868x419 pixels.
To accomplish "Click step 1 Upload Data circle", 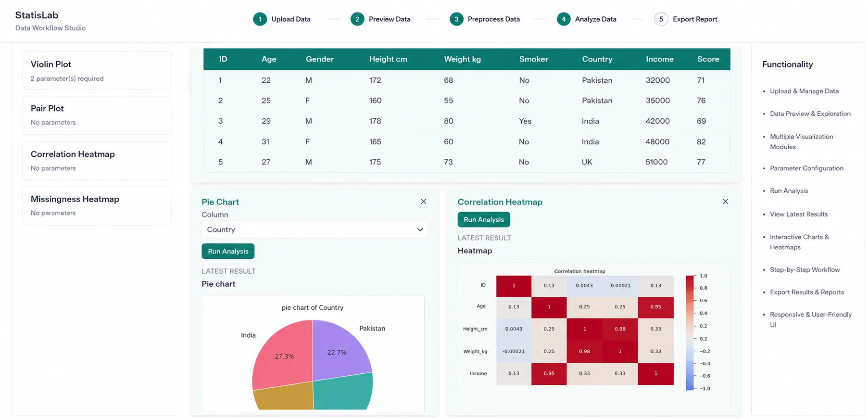I will click(x=260, y=19).
